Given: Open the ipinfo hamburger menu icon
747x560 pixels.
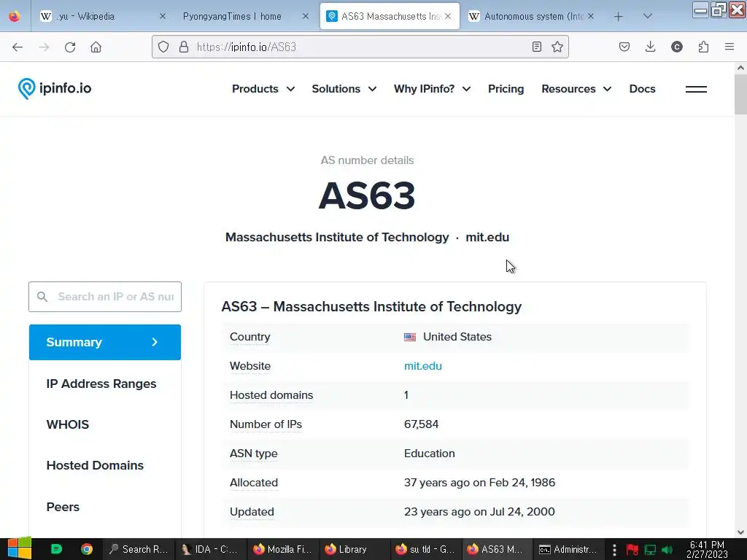Looking at the screenshot, I should (696, 89).
